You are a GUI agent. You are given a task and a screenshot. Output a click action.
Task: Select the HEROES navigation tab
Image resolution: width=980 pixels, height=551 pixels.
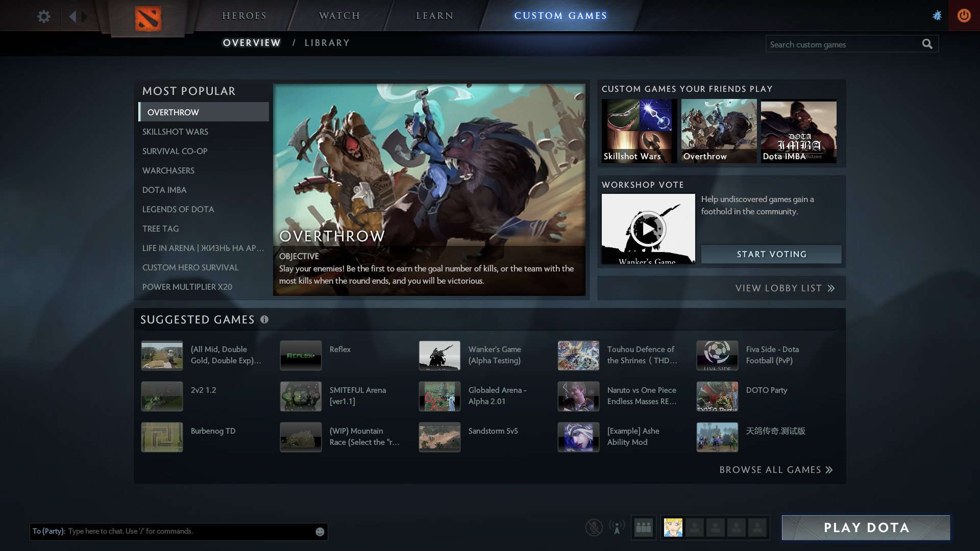pyautogui.click(x=244, y=15)
